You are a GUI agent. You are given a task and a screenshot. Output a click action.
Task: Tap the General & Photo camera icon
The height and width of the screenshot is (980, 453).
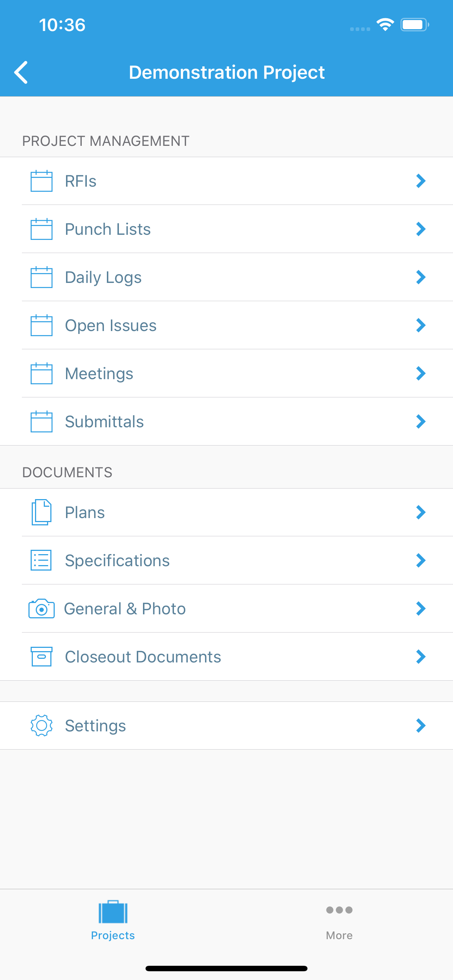42,609
